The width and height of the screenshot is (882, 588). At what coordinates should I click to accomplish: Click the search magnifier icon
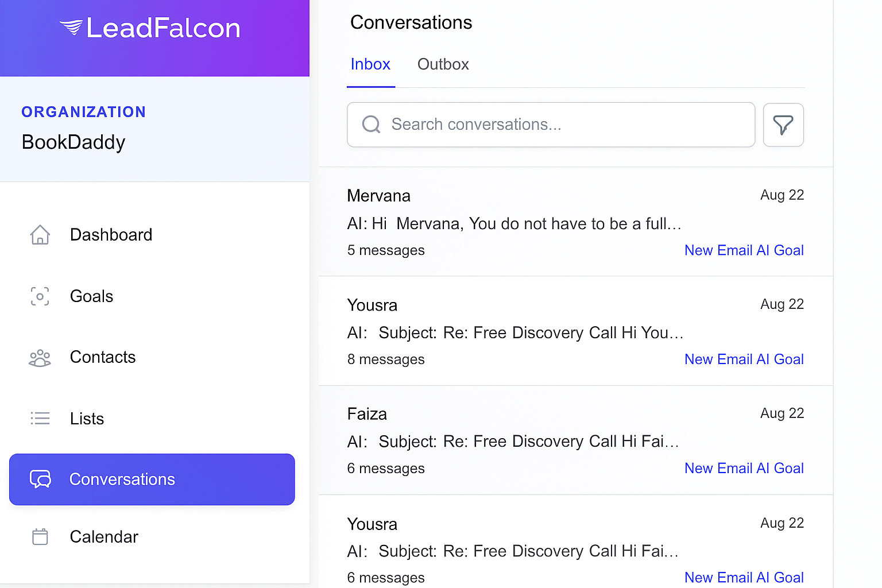[x=371, y=125]
